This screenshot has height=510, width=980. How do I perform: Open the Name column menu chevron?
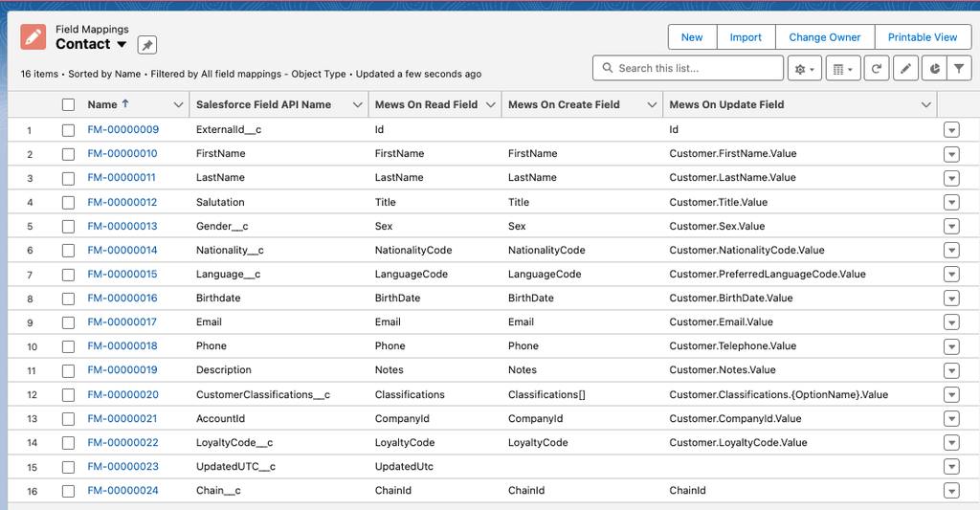pos(178,105)
